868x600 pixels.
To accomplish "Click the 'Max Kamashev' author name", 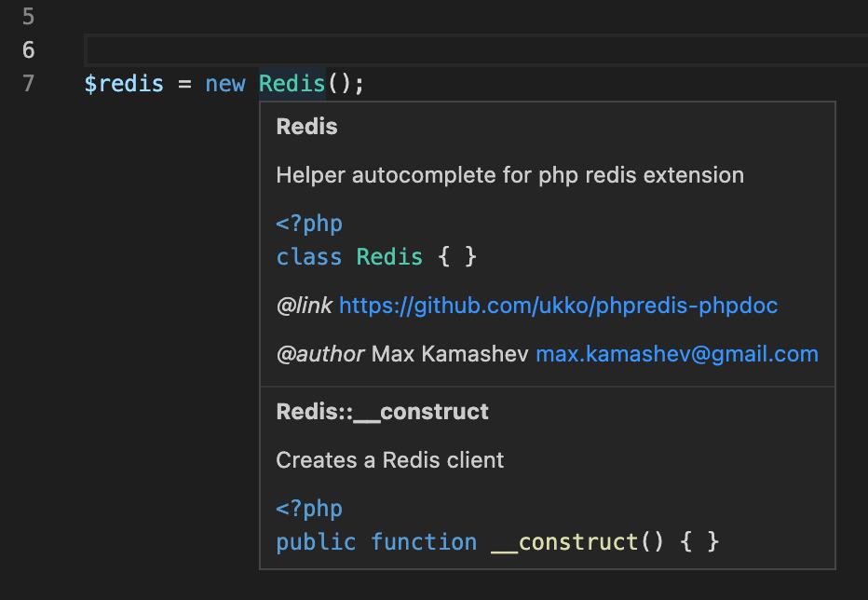I will pos(450,354).
